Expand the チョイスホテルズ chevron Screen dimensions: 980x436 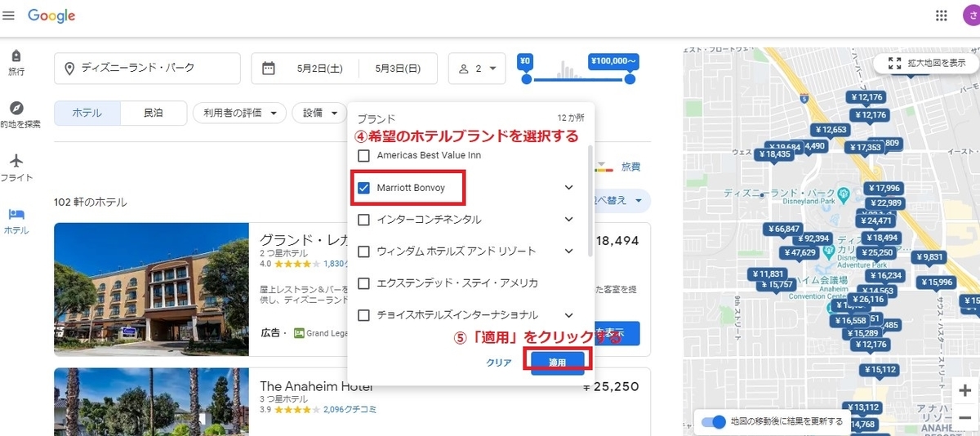point(569,314)
